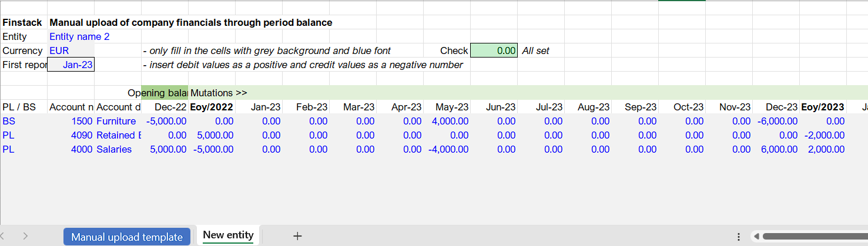The image size is (868, 246).
Task: Click the horizontal scrollbar thumb
Action: pyautogui.click(x=815, y=237)
